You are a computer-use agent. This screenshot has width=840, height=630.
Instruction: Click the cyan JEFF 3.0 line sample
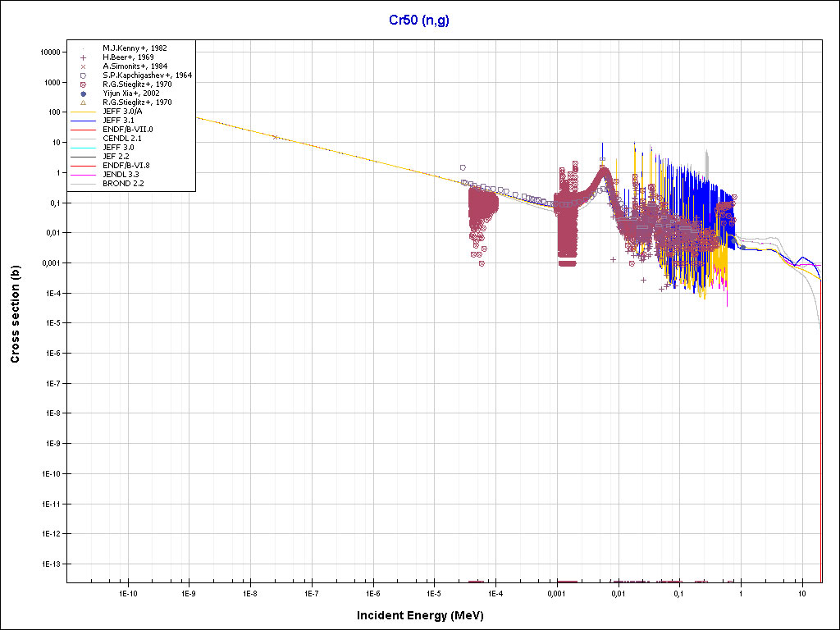pyautogui.click(x=83, y=148)
